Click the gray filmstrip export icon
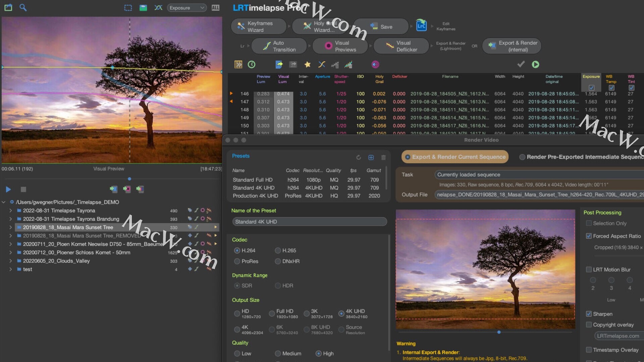 point(293,64)
